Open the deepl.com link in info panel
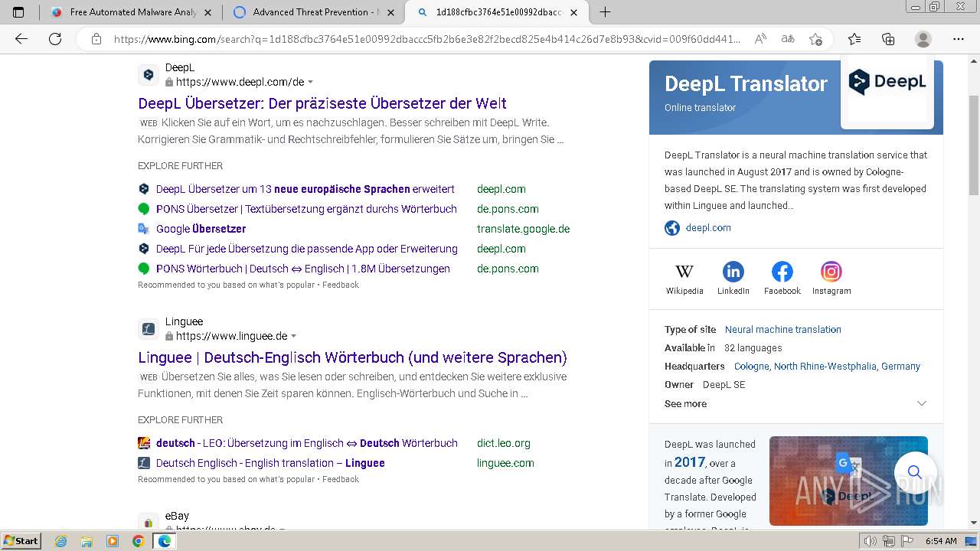 (x=708, y=228)
